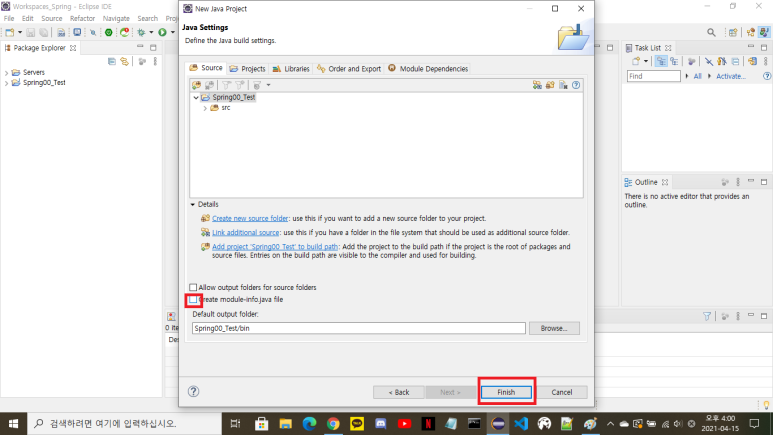
Task: Click the green Spring Boot dashboard icon
Action: [x=108, y=33]
